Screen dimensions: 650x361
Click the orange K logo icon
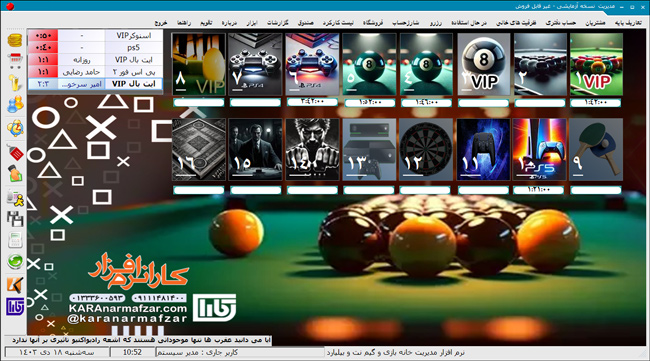tap(15, 285)
